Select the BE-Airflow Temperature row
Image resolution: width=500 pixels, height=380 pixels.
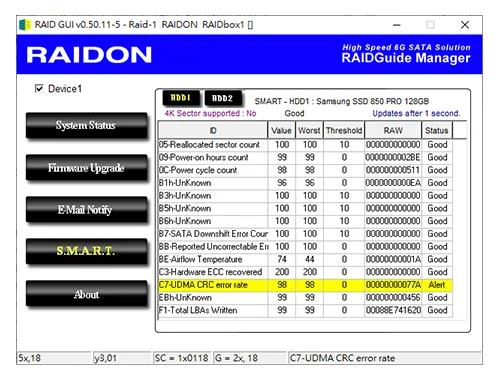tap(305, 259)
